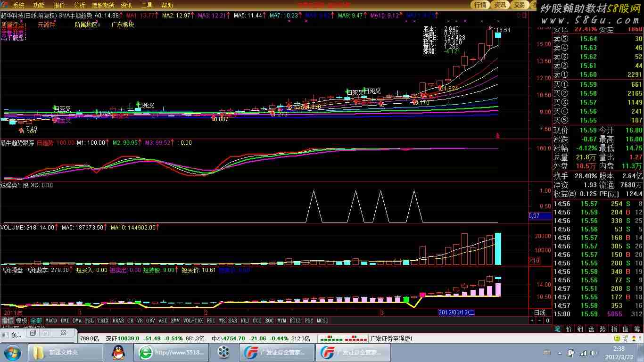
Task: Open the 功能 menu
Action: pyautogui.click(x=39, y=5)
